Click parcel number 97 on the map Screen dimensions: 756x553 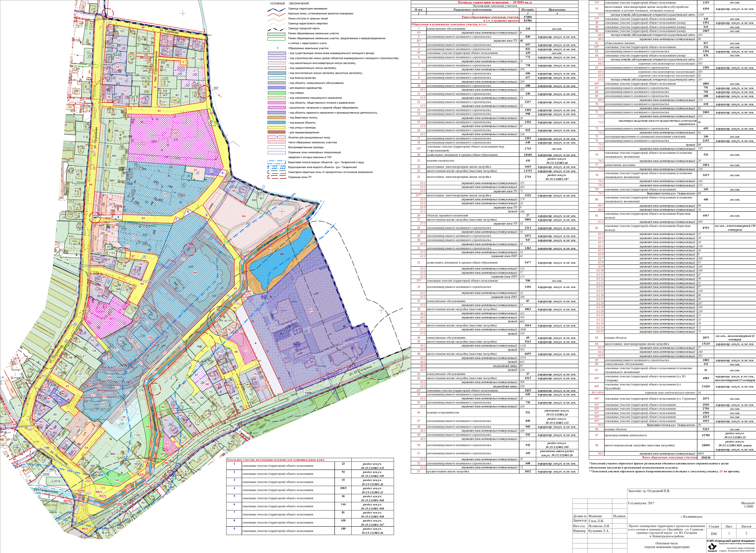click(x=311, y=310)
